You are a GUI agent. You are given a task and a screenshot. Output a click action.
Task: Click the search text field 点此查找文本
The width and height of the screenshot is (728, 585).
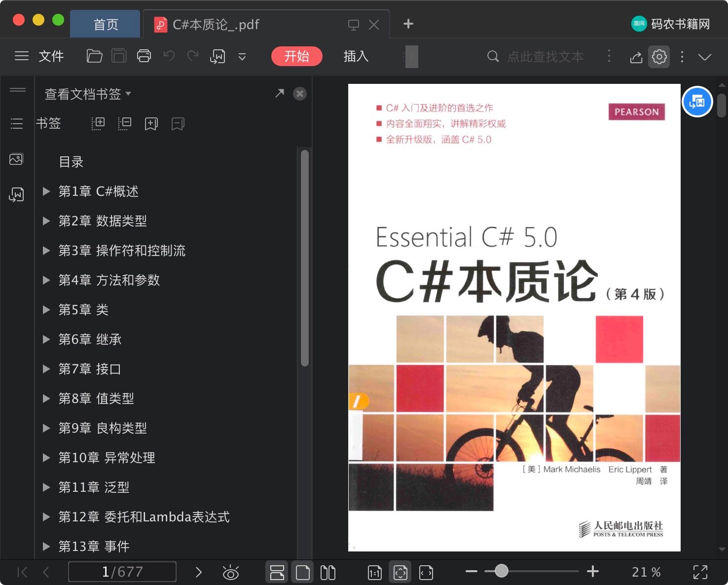(x=546, y=57)
